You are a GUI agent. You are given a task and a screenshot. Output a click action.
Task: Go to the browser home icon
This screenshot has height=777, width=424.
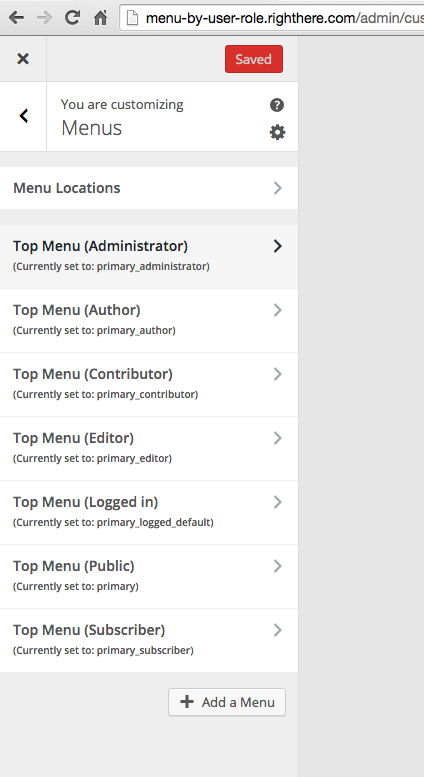[101, 18]
